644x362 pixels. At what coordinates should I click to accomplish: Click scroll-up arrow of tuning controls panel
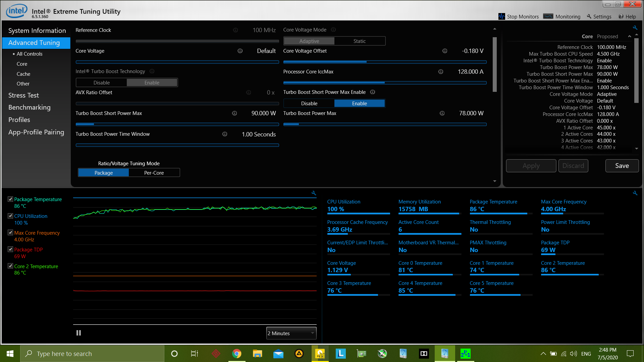click(495, 29)
